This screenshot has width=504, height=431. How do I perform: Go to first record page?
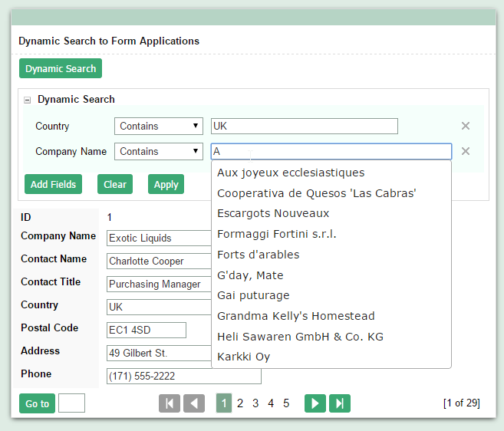170,403
